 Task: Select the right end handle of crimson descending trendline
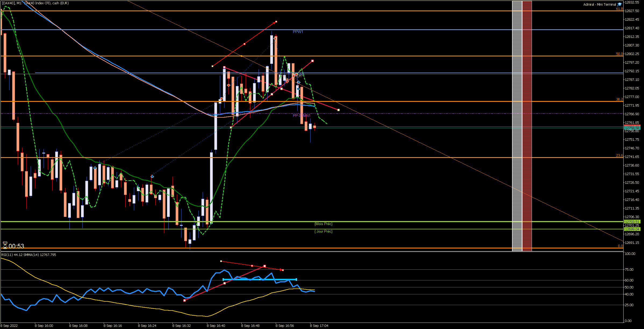coord(338,110)
